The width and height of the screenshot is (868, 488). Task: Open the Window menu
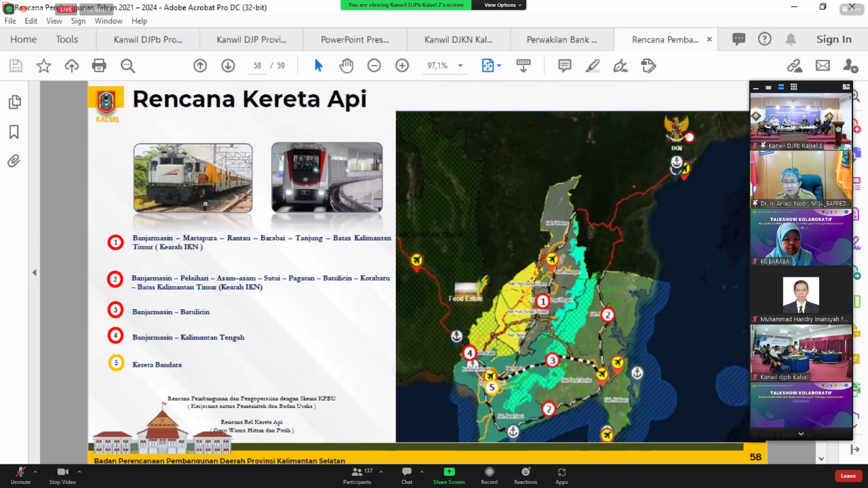click(x=108, y=21)
